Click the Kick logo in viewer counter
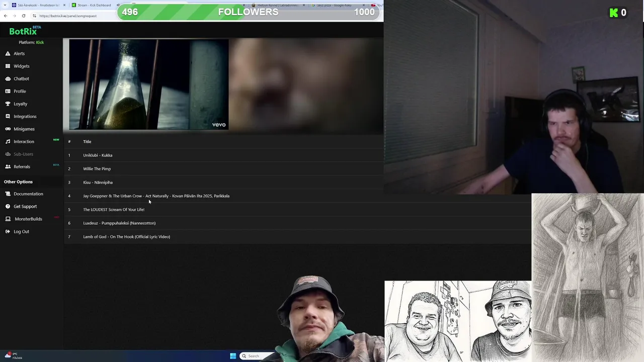644x362 pixels. click(613, 13)
